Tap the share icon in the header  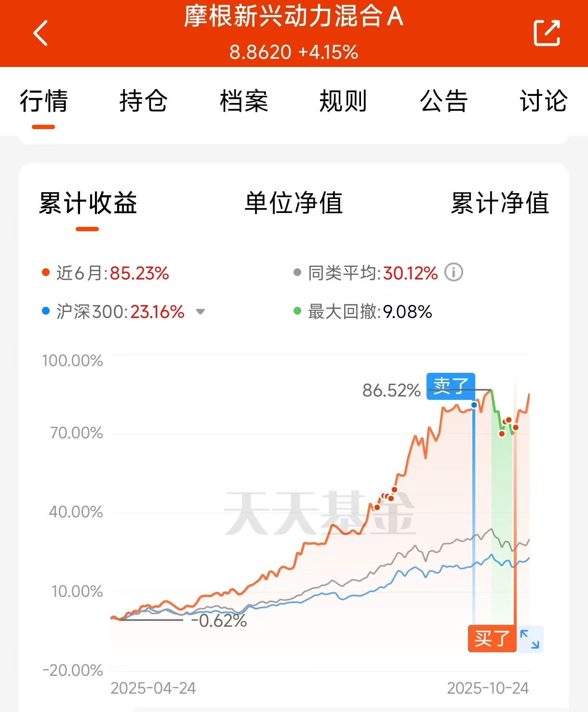click(547, 33)
